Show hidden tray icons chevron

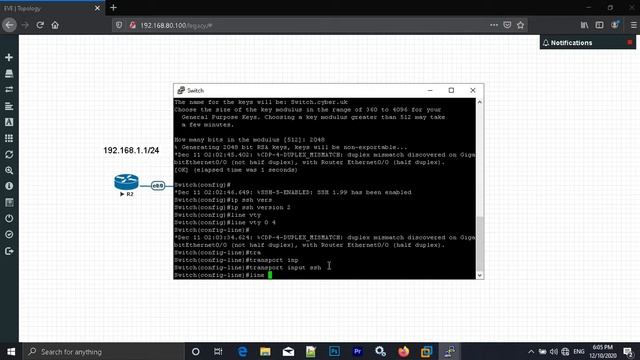coord(531,351)
